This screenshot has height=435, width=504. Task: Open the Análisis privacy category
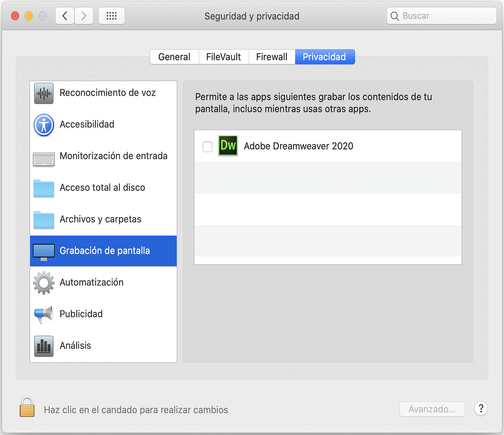(75, 345)
